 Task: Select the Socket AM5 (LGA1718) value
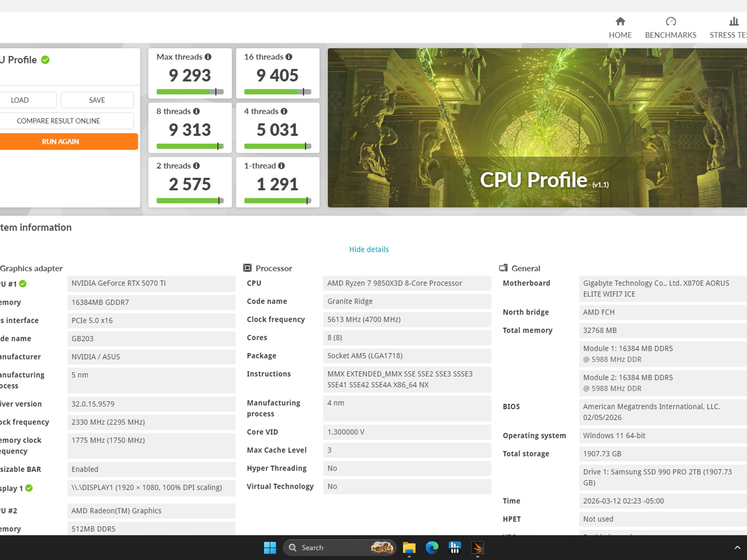pyautogui.click(x=407, y=356)
